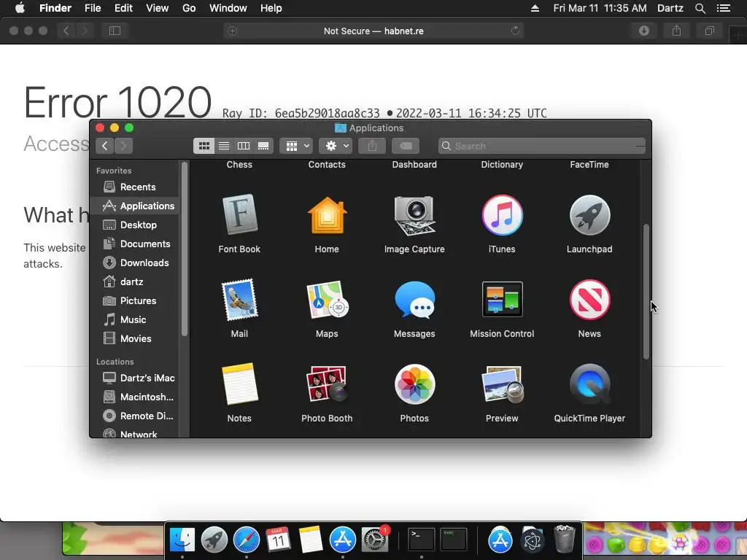Open the File menu
The height and width of the screenshot is (560, 747).
(x=93, y=8)
